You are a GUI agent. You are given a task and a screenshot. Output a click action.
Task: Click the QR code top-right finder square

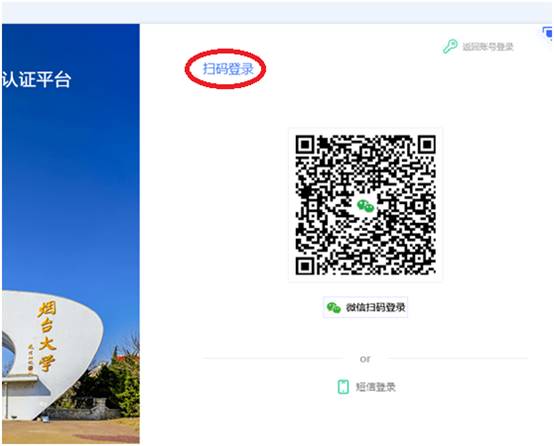point(426,145)
